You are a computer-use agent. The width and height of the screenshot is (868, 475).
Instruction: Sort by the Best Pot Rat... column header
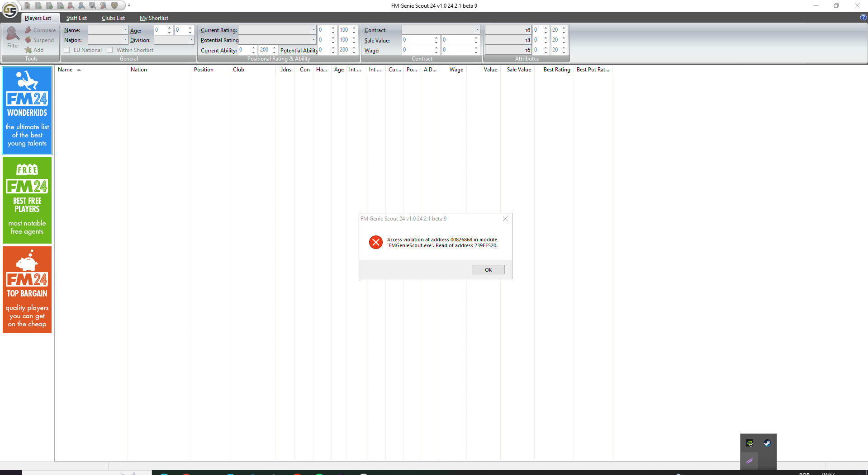[593, 70]
